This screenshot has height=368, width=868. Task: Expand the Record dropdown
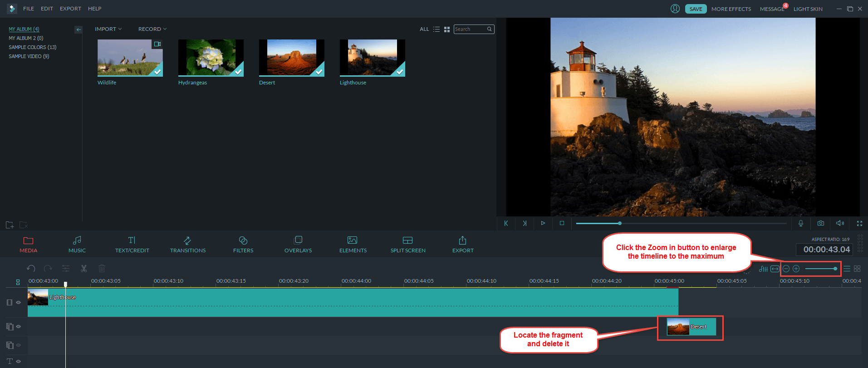(152, 29)
